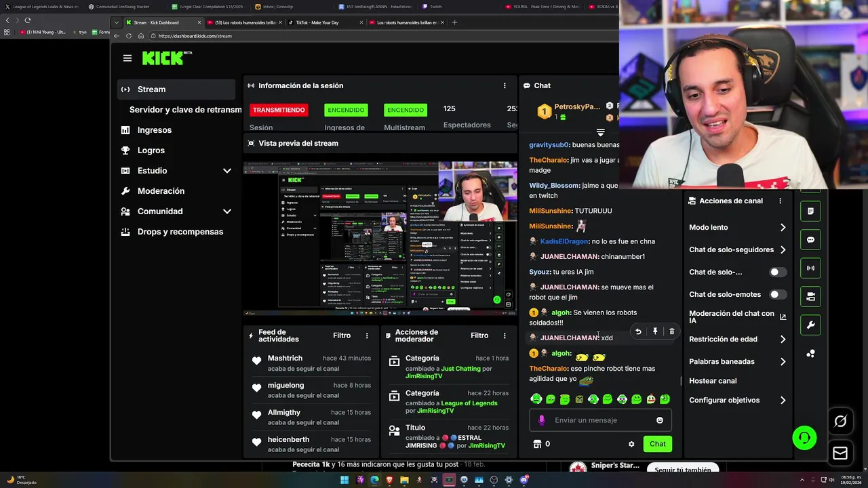Open Discord from the taskbar

(x=524, y=480)
